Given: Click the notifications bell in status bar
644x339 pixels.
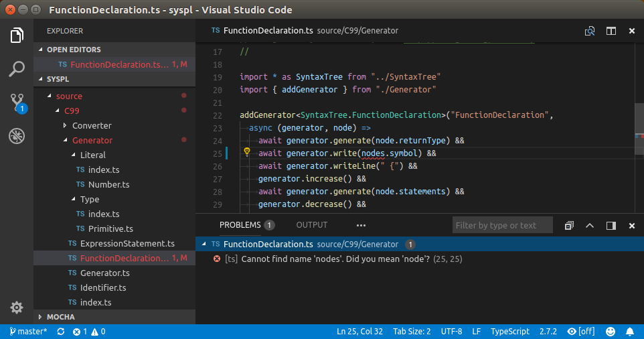Looking at the screenshot, I should click(x=629, y=331).
